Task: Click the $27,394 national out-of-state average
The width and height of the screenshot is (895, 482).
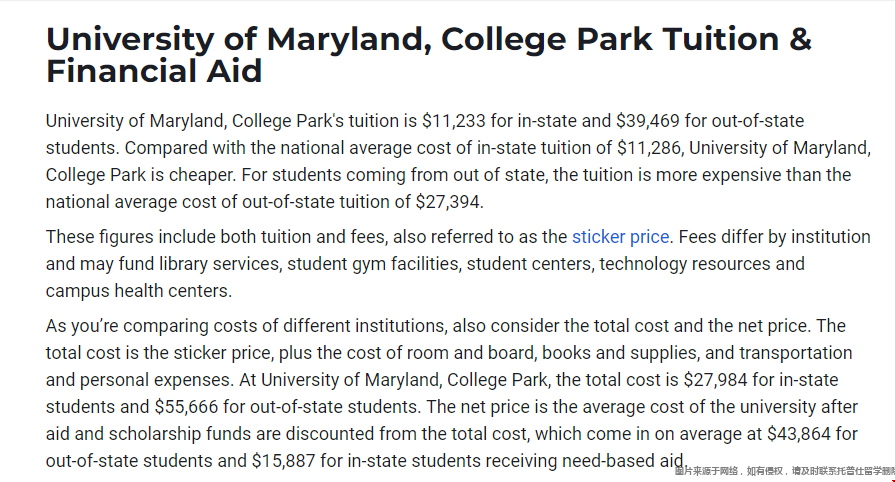Action: point(448,202)
